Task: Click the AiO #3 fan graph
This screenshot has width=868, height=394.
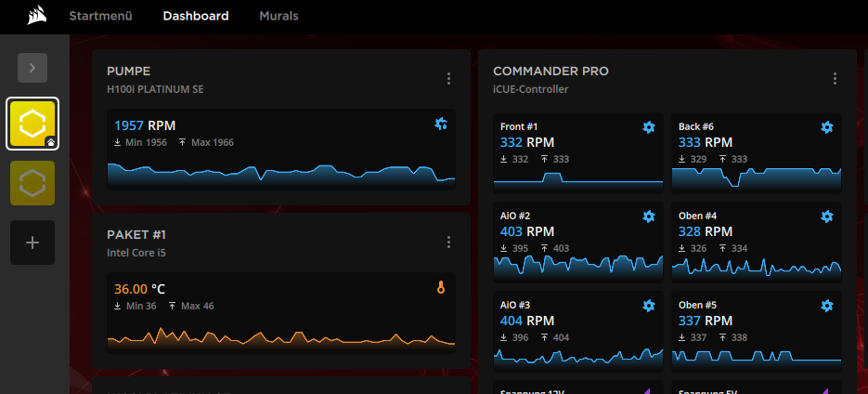Action: tap(578, 359)
